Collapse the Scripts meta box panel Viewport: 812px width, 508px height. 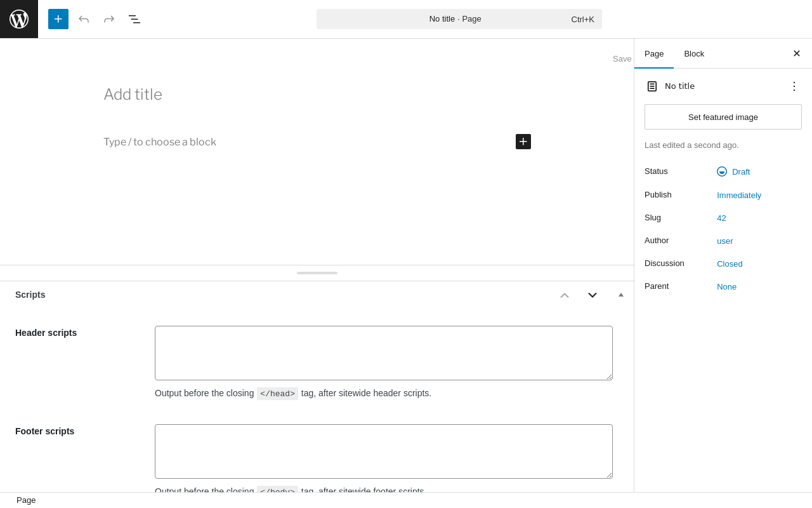[x=621, y=295]
